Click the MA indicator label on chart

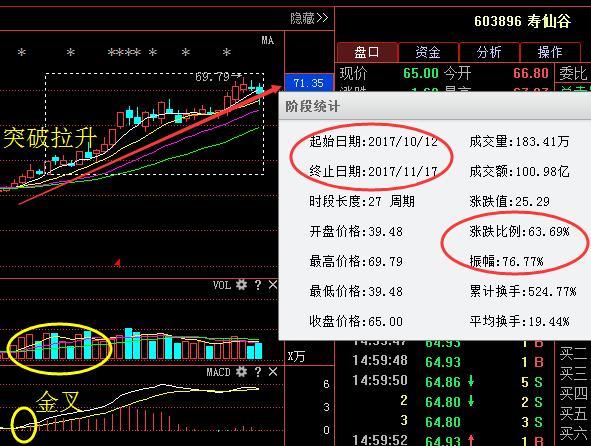pyautogui.click(x=268, y=40)
